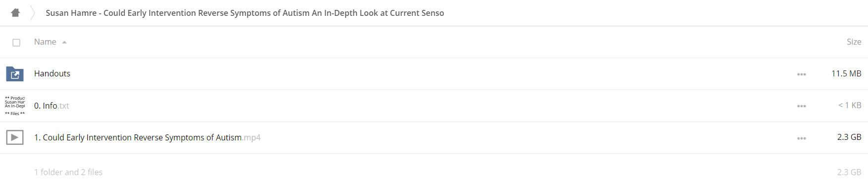Screen dimensions: 868x187
Task: Click the Name sort arrow
Action: pyautogui.click(x=64, y=43)
